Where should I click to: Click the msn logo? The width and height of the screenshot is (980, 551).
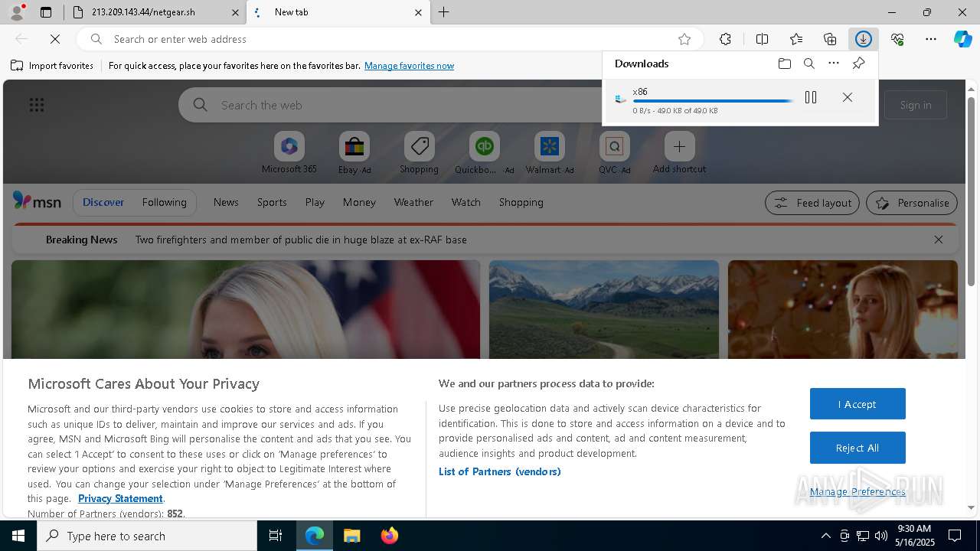(37, 201)
